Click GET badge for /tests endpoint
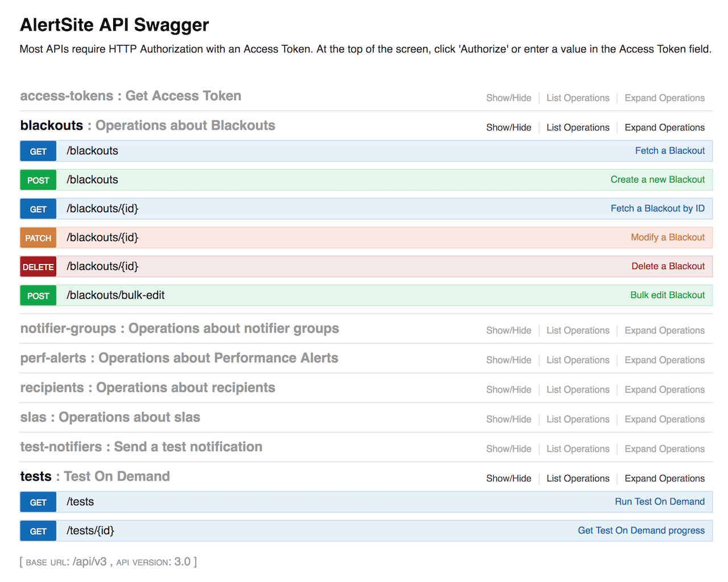 click(38, 502)
